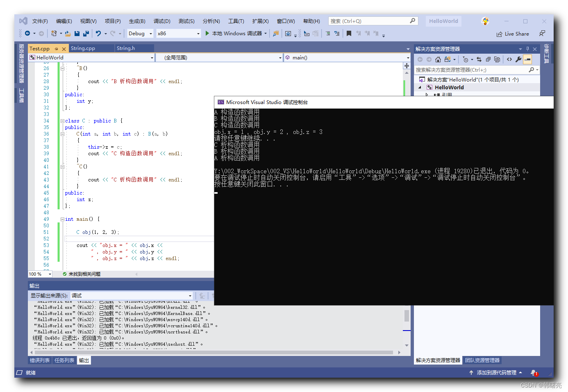The width and height of the screenshot is (568, 392).
Task: Click the 搜索 (Ctrl+Q) search box
Action: coord(373,21)
